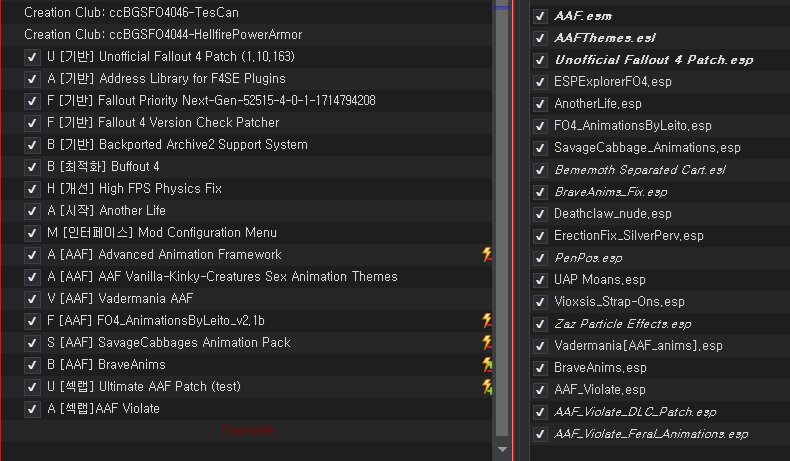Uncheck FO4_AnimationsByLeito_v2.1b mod checkbox
The width and height of the screenshot is (790, 461).
tap(32, 321)
